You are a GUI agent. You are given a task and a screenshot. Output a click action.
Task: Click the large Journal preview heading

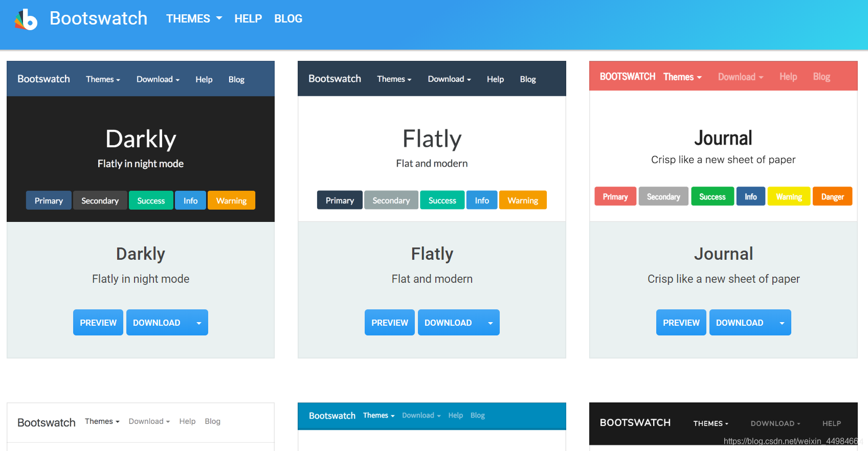723,138
